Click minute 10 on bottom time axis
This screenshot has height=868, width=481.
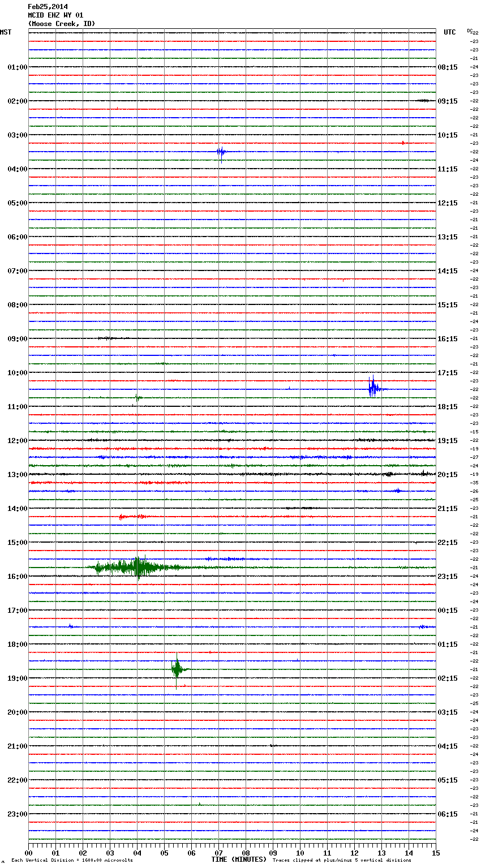[x=300, y=853]
